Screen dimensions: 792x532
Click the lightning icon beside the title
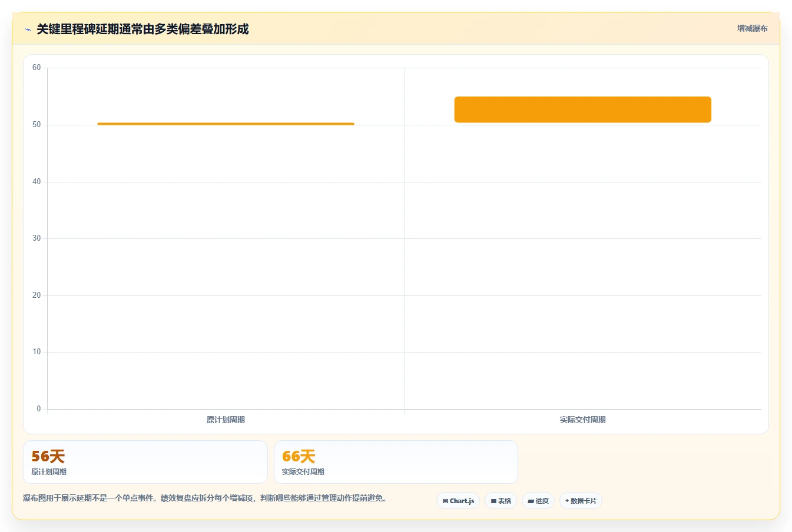28,29
